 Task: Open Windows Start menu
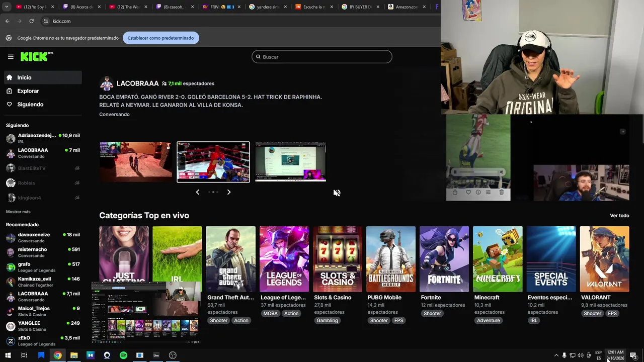[8, 355]
